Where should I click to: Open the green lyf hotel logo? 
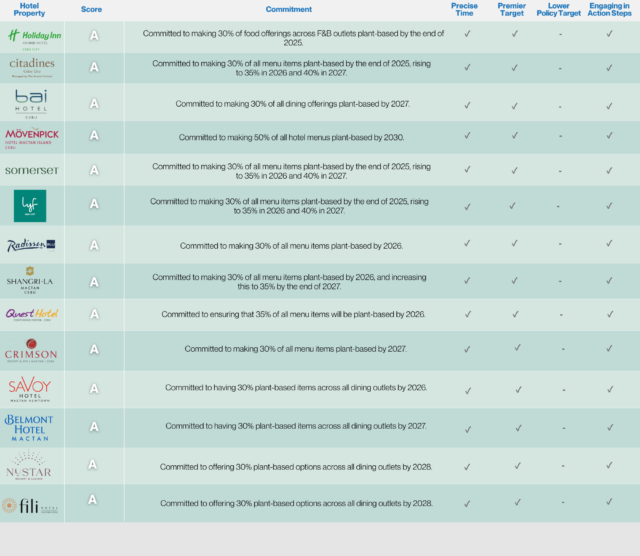(x=31, y=205)
